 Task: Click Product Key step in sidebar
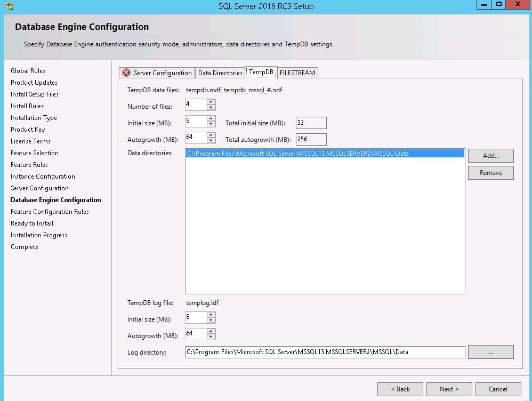[x=28, y=130]
